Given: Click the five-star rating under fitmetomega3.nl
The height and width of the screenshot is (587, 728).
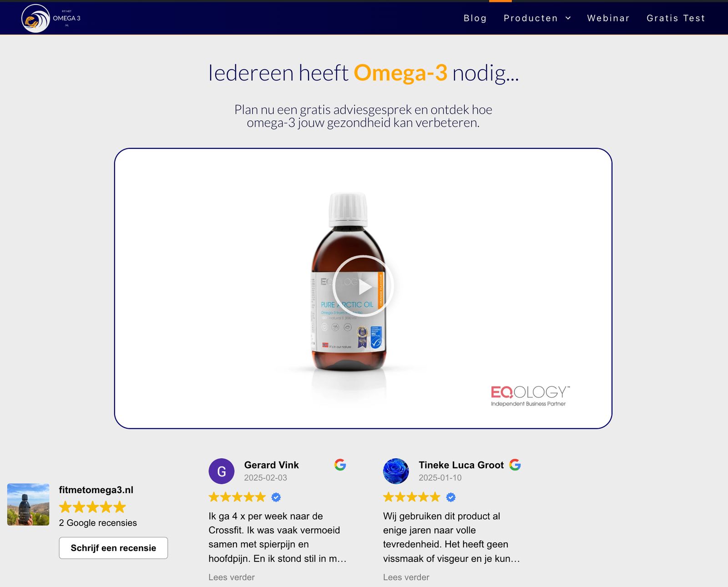Looking at the screenshot, I should point(92,507).
